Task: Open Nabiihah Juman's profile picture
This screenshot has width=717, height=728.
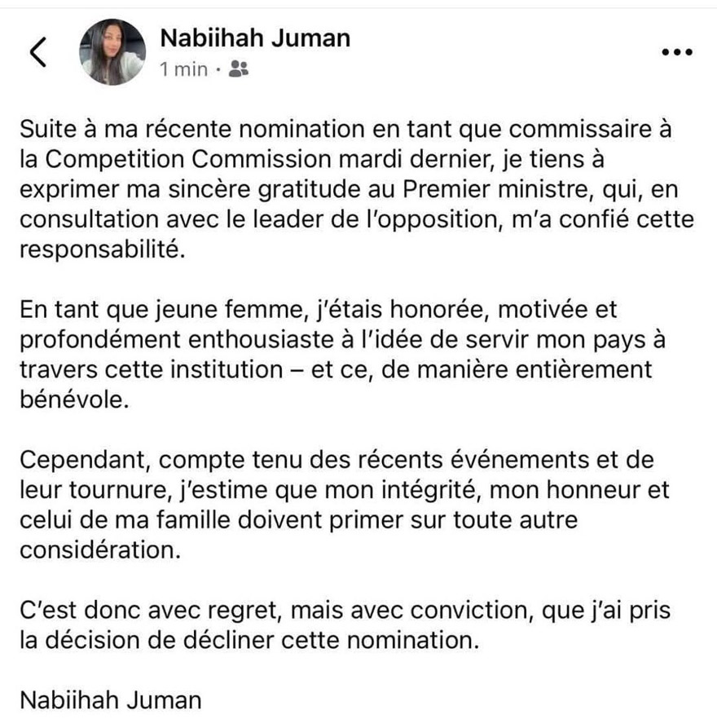Action: pyautogui.click(x=112, y=52)
